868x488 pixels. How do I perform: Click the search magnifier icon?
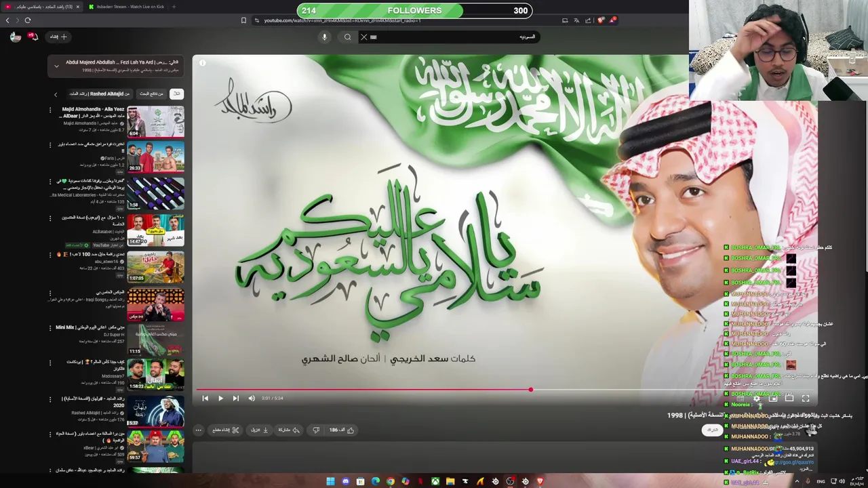tap(347, 37)
